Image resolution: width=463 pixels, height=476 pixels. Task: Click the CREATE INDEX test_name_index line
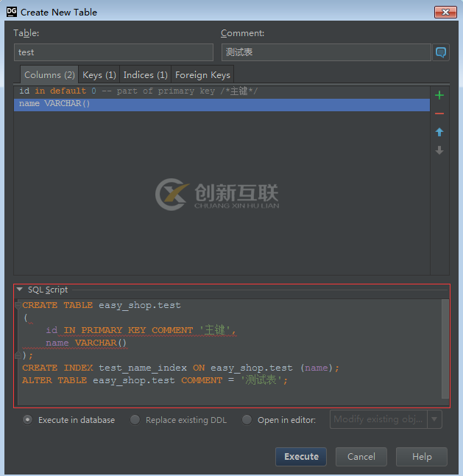click(x=180, y=368)
